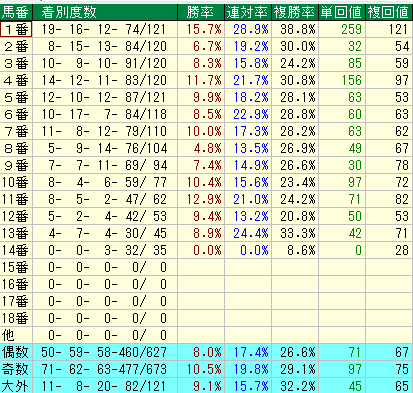Viewport: 413px width, 393px height.
Task: Select the 8番 row label
Action: (16, 148)
